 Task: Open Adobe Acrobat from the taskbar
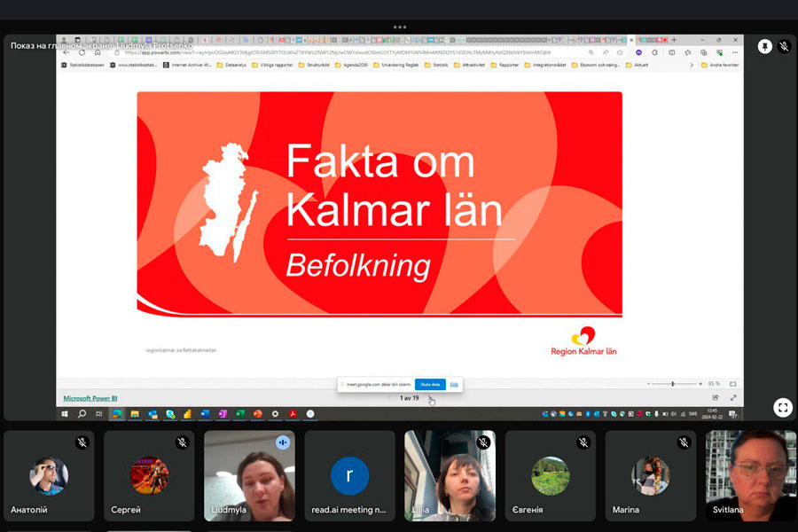(x=293, y=414)
